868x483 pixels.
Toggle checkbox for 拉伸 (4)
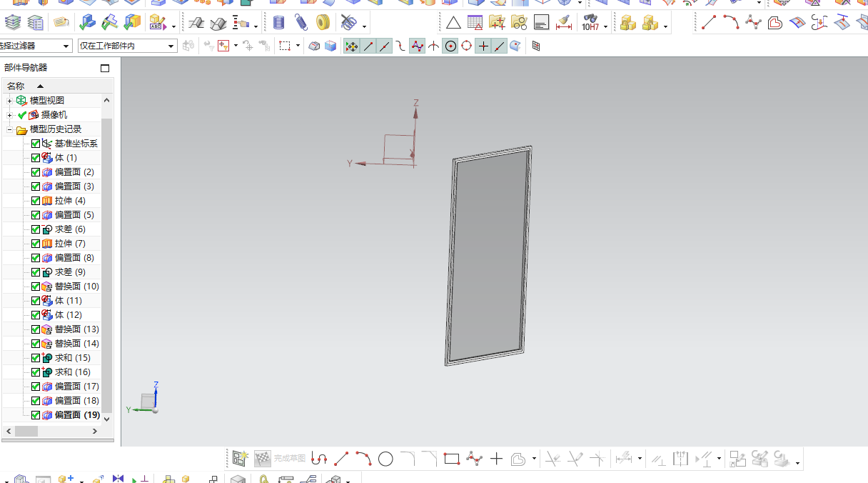tap(36, 201)
